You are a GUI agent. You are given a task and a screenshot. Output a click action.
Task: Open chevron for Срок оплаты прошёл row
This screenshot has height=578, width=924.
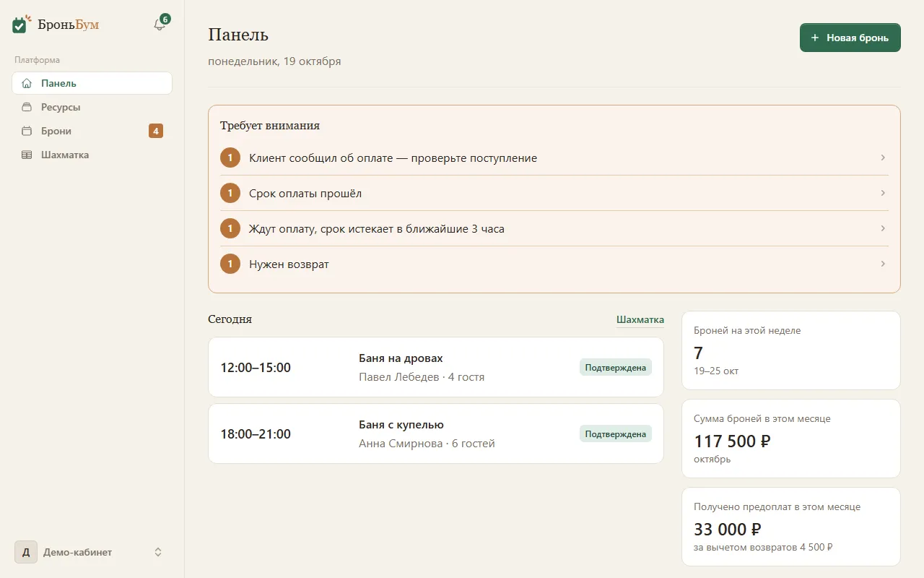click(x=883, y=193)
